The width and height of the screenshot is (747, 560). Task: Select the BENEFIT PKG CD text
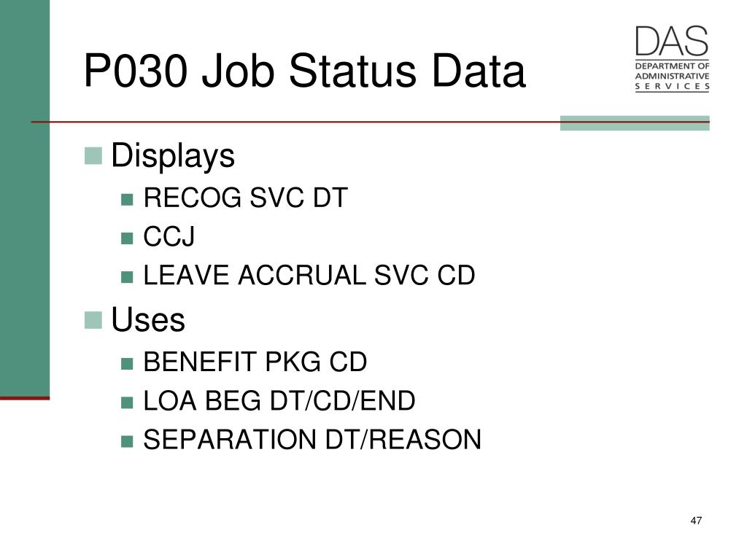point(255,362)
